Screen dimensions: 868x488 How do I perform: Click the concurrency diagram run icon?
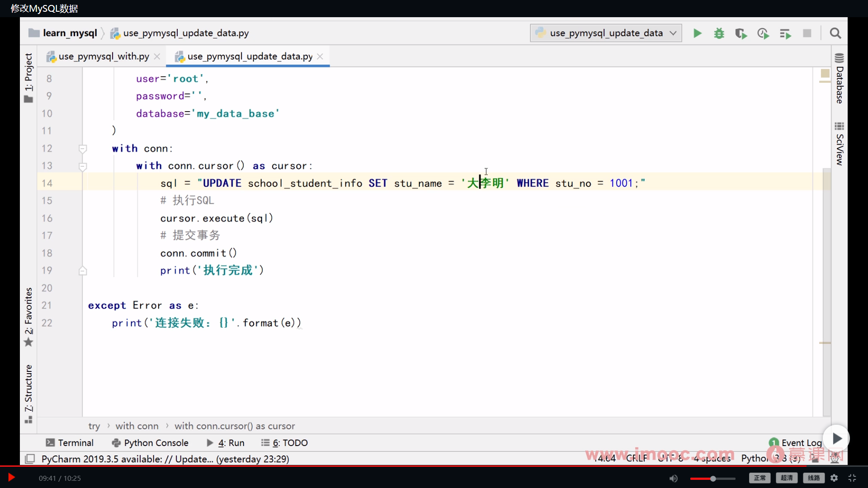tap(785, 33)
